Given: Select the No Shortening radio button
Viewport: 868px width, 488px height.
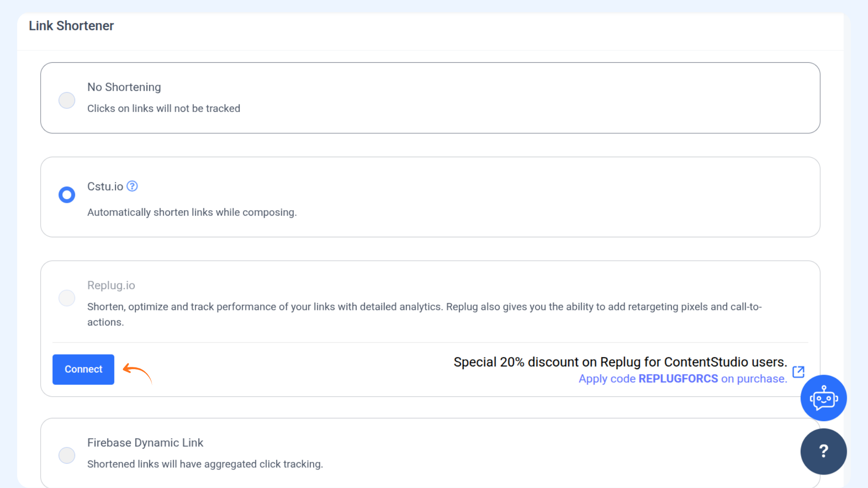Looking at the screenshot, I should [67, 100].
